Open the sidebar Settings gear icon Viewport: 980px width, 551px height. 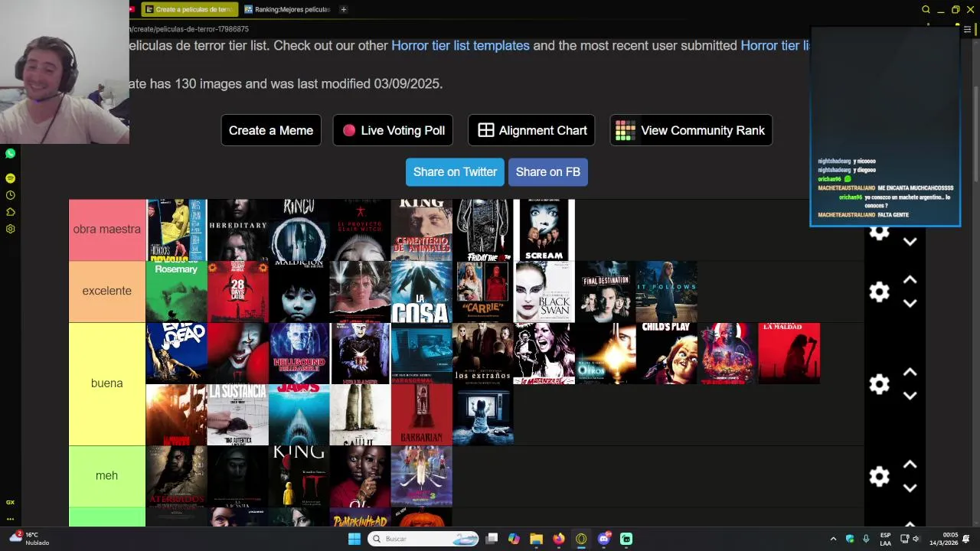[x=10, y=229]
